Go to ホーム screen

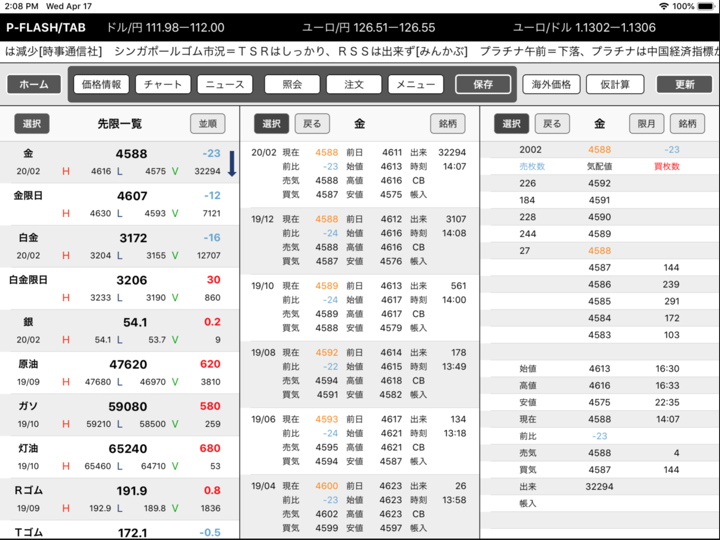33,85
